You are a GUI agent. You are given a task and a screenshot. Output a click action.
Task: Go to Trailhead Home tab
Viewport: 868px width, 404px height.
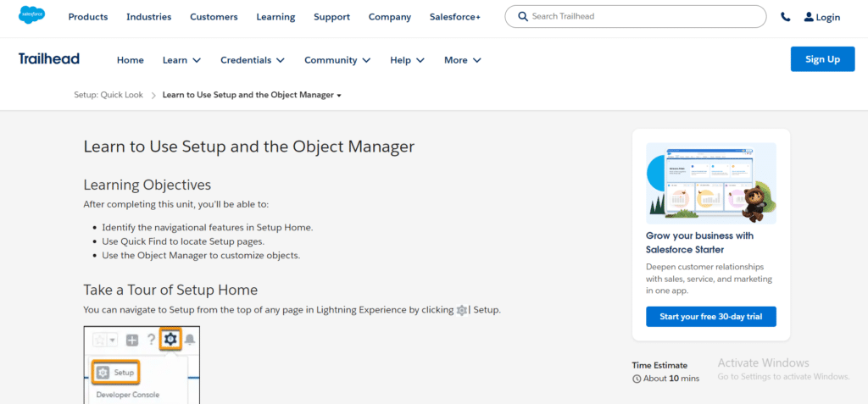coord(130,60)
